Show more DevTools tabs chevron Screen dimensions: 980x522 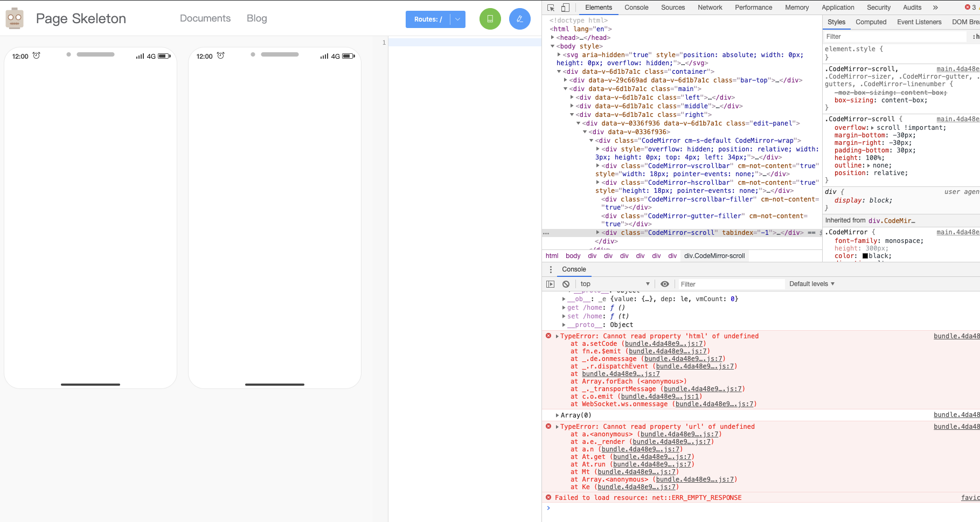pos(935,8)
